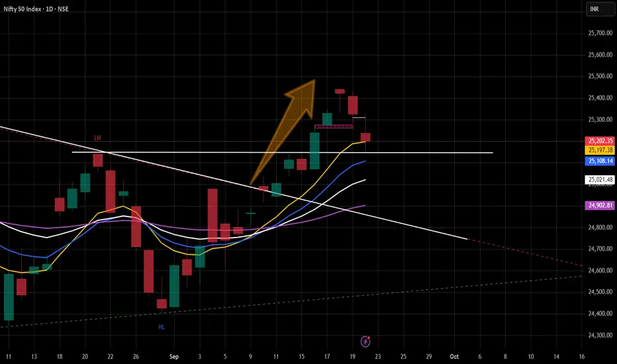Click date 16 on the time axis
The image size is (617, 364).
click(582, 357)
